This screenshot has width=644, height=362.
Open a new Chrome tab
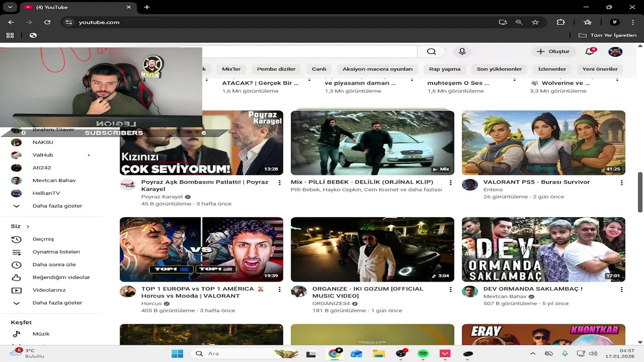147,7
